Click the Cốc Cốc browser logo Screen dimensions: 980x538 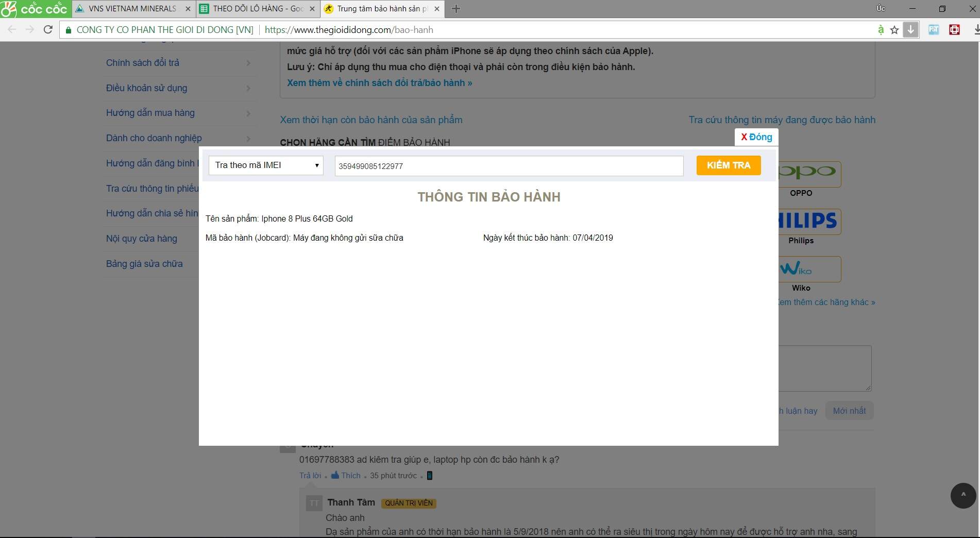pos(34,9)
